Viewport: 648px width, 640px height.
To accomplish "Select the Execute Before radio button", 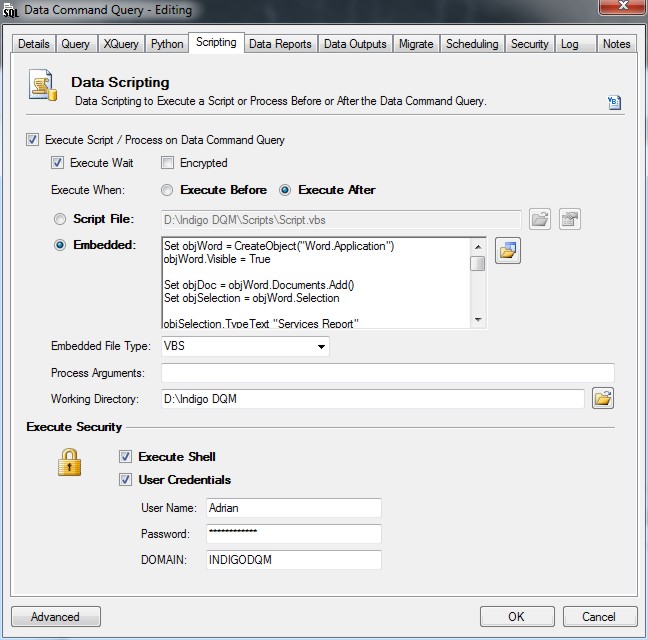I will [x=167, y=190].
